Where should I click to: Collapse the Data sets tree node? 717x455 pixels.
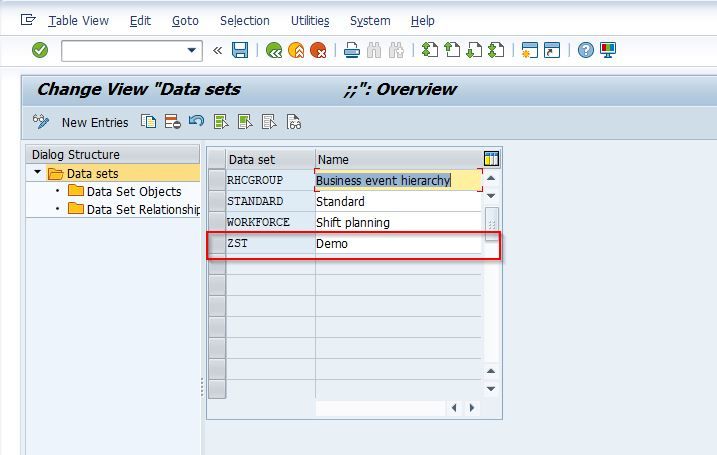(x=37, y=173)
